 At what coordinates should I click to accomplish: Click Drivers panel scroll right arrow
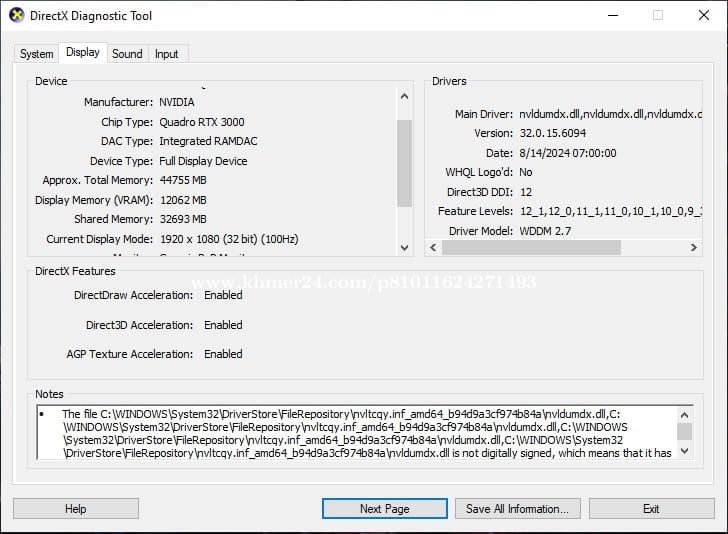pos(694,247)
